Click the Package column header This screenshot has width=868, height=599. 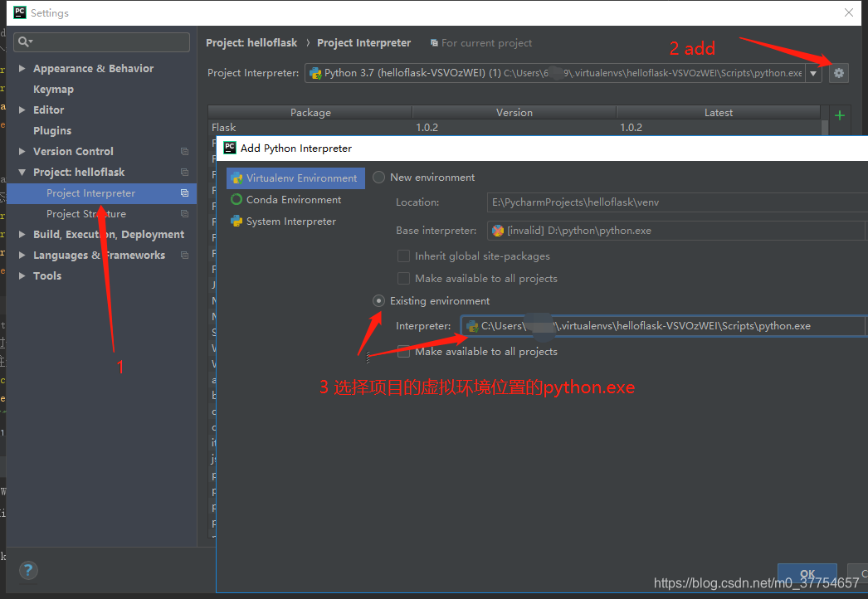[x=310, y=112]
